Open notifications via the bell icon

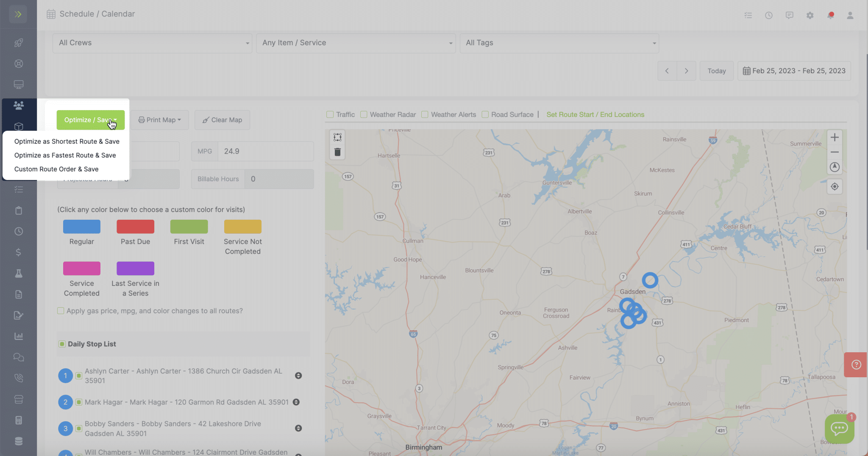click(831, 15)
